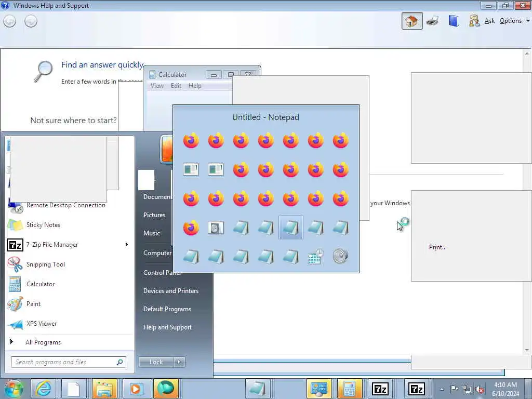Select the Sound speaker icon in switcher
The width and height of the screenshot is (532, 399).
[340, 257]
